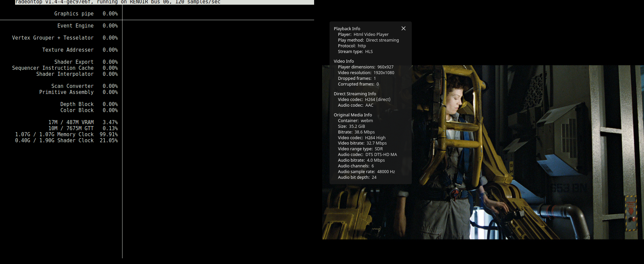Click the Playback Info heading

coord(347,29)
